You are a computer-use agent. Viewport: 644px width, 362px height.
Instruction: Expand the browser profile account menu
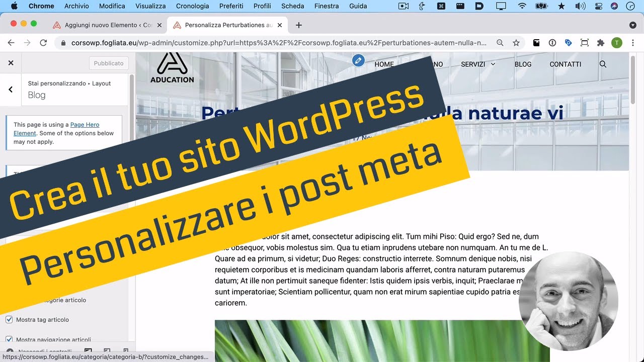tap(617, 42)
